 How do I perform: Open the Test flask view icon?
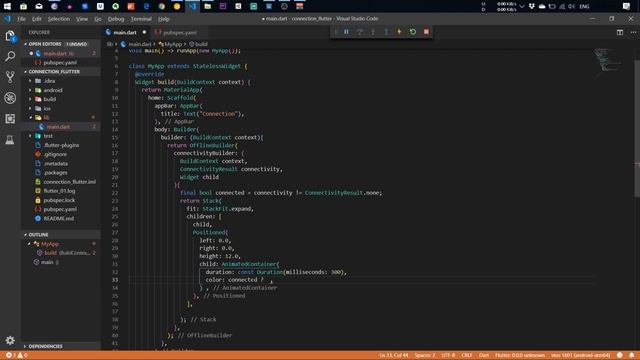coord(10,140)
